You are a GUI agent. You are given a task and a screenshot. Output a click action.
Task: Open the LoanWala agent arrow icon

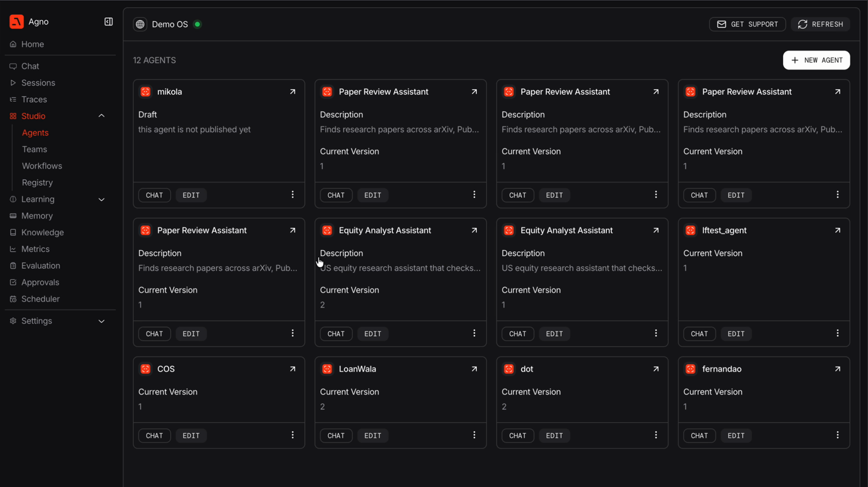474,369
